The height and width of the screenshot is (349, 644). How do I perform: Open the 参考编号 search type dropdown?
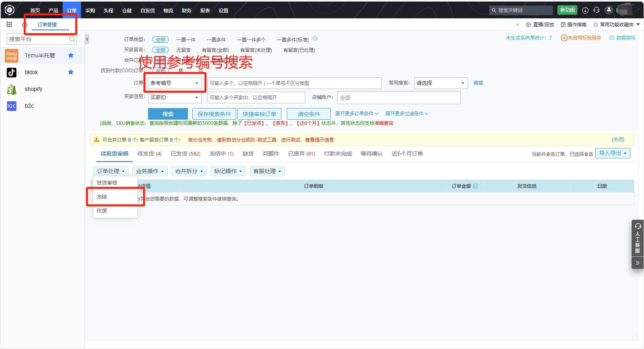click(174, 83)
